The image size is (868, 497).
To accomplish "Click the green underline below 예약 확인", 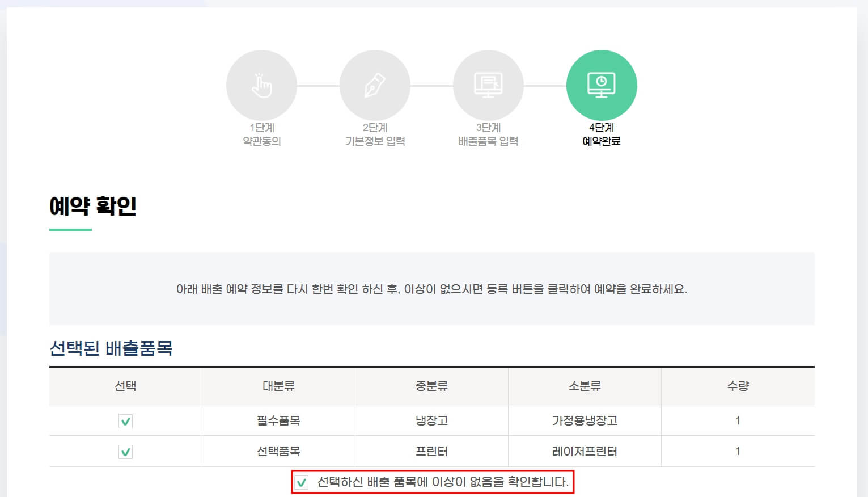I will (70, 229).
